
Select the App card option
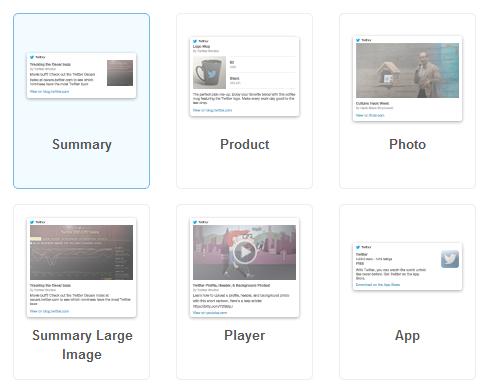407,292
